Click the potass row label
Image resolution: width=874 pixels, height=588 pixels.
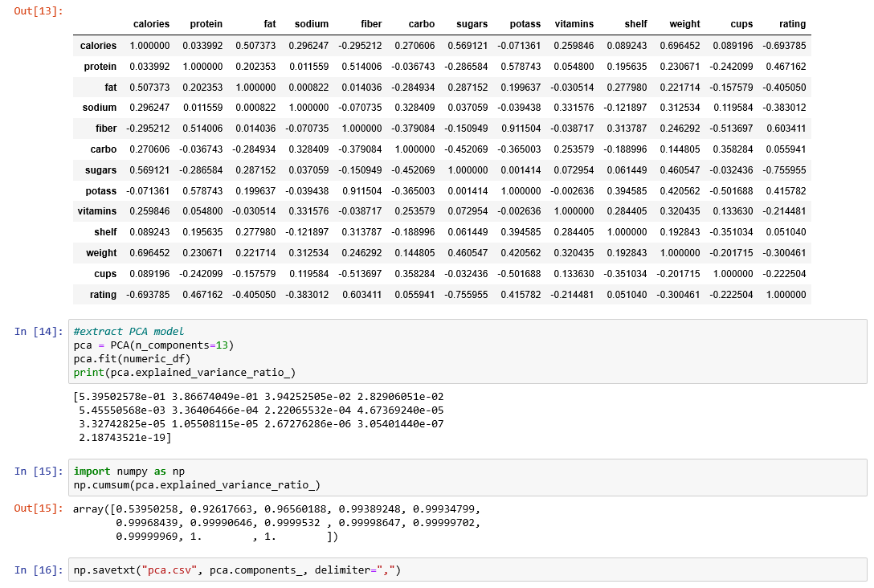tap(101, 190)
